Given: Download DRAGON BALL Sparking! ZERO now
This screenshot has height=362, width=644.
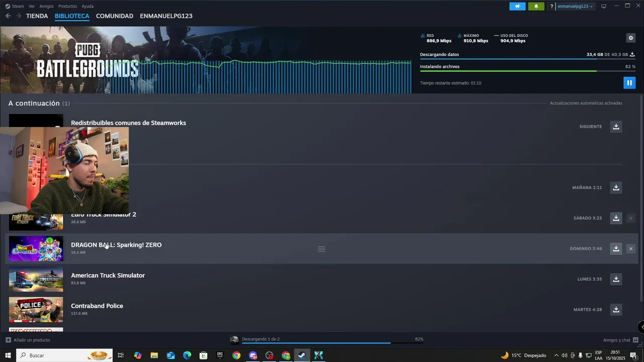Looking at the screenshot, I should point(616,248).
